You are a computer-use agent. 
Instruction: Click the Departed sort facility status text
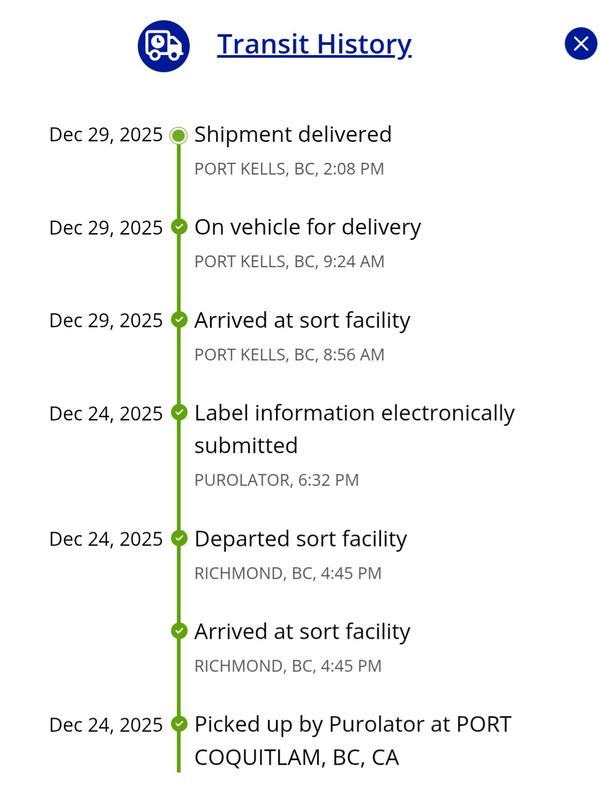click(301, 538)
